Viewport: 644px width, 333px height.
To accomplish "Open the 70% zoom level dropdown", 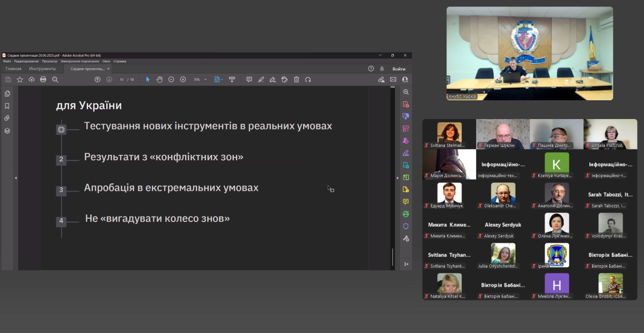I will point(205,79).
